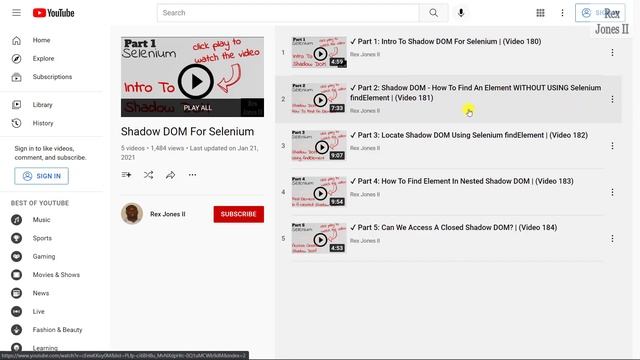Open the hamburger guide menu

pyautogui.click(x=16, y=13)
